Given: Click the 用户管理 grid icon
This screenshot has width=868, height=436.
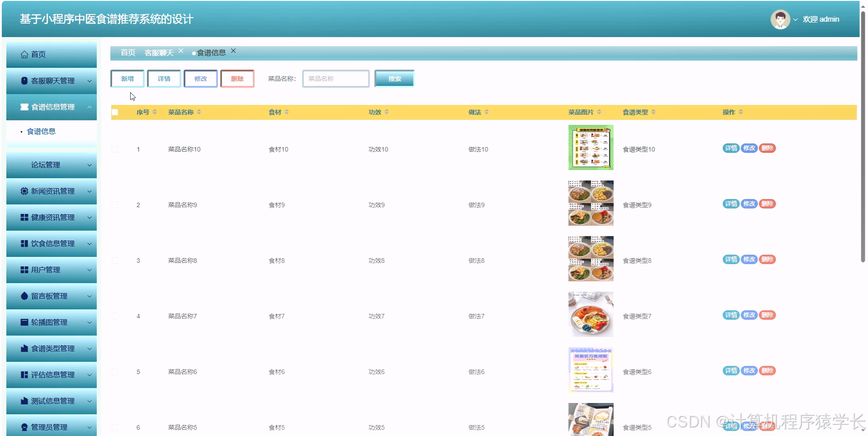Looking at the screenshot, I should point(24,270).
